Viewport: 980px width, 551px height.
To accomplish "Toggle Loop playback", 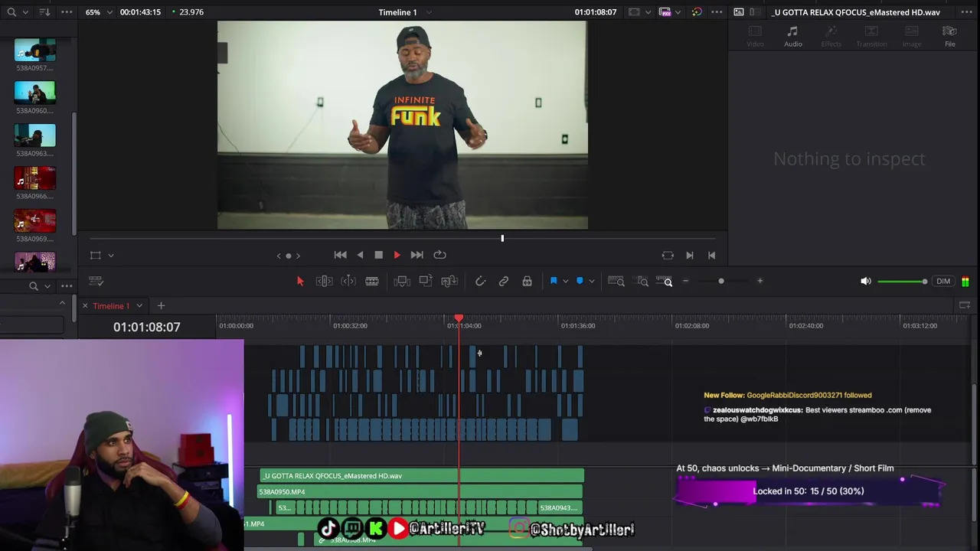I will 439,255.
